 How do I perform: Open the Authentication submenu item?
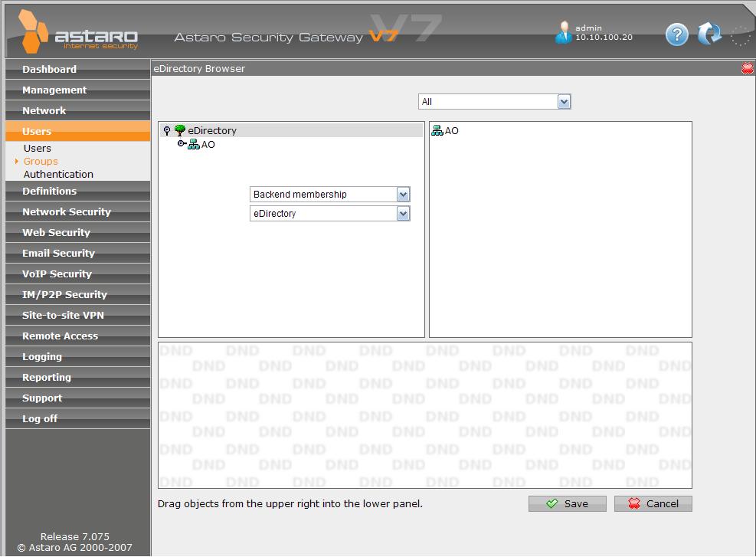[x=58, y=174]
